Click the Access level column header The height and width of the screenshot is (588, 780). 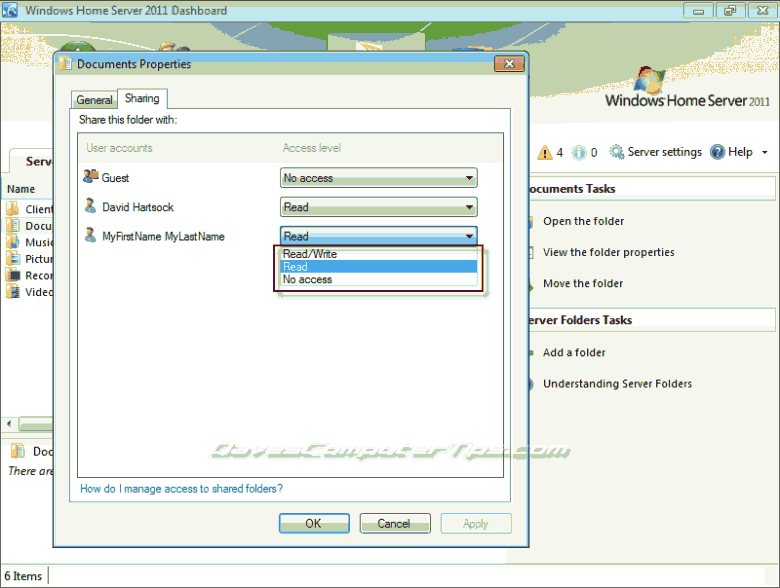[312, 148]
